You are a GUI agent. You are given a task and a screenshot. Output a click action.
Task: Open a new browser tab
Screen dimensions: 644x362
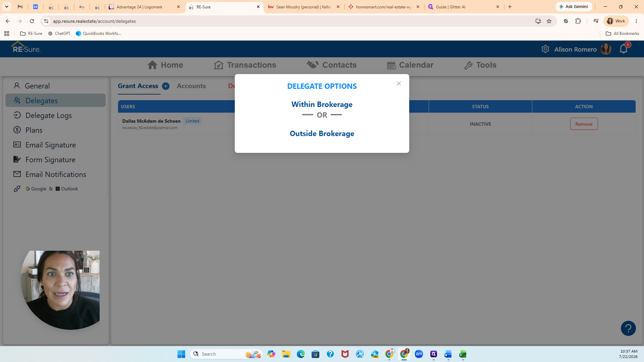click(x=510, y=7)
